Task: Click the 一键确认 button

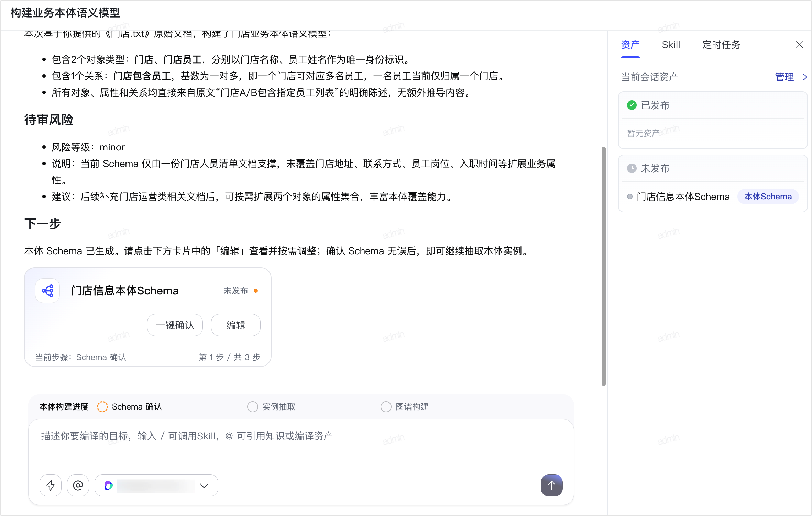Action: coord(175,325)
